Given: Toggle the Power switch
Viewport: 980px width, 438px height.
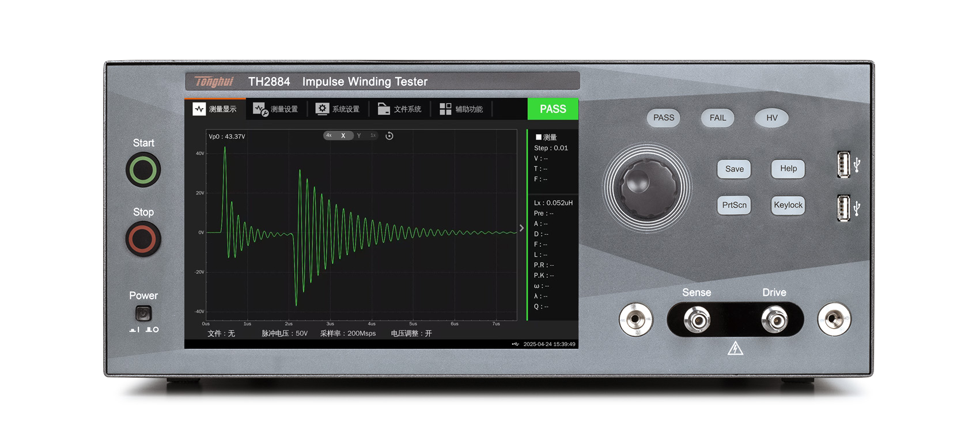Looking at the screenshot, I should pyautogui.click(x=143, y=313).
